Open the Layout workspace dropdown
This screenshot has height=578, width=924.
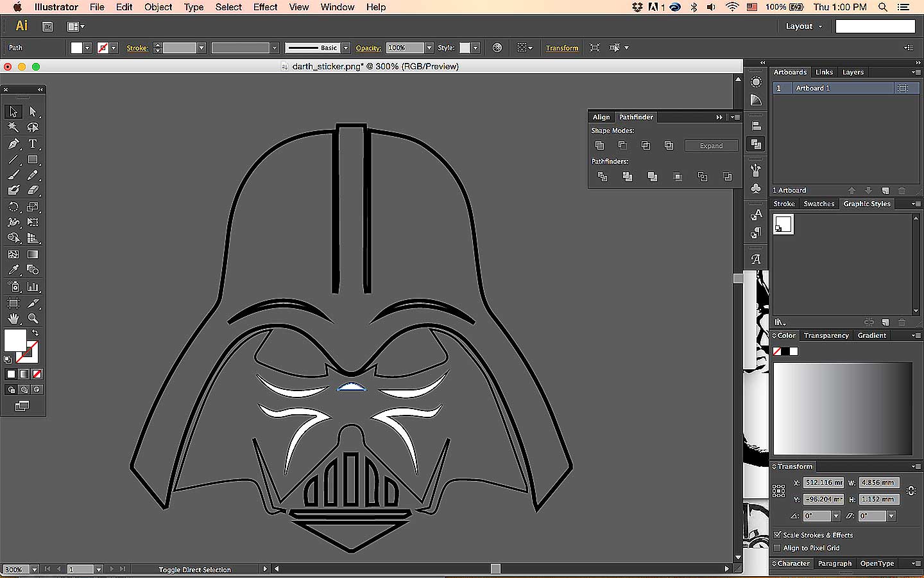pyautogui.click(x=804, y=26)
